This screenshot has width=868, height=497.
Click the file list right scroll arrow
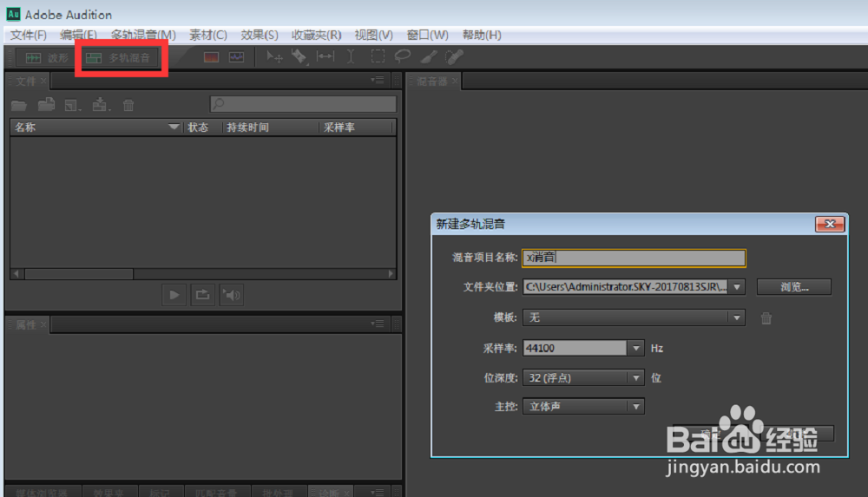[x=391, y=273]
